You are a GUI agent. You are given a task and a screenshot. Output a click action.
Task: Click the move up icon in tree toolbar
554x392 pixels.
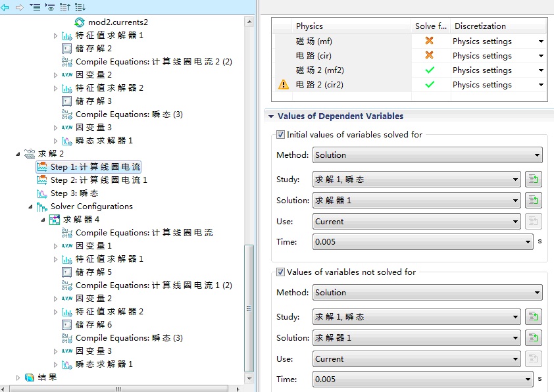point(65,7)
